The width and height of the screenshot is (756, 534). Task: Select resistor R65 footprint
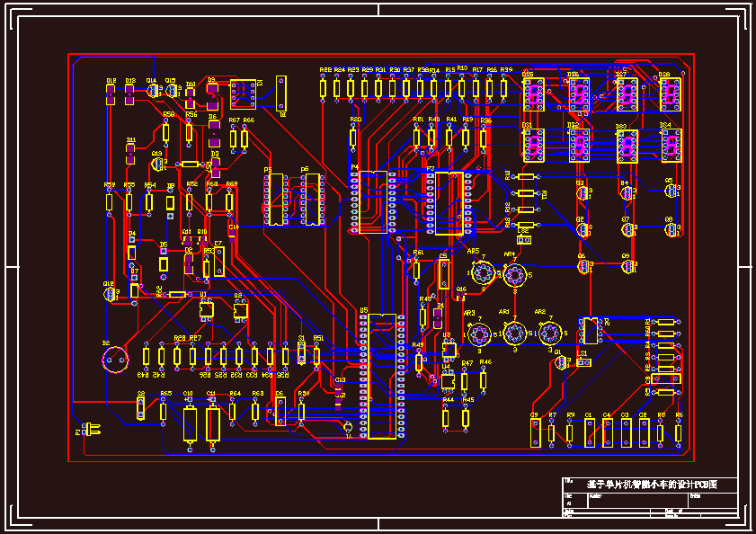point(164,412)
